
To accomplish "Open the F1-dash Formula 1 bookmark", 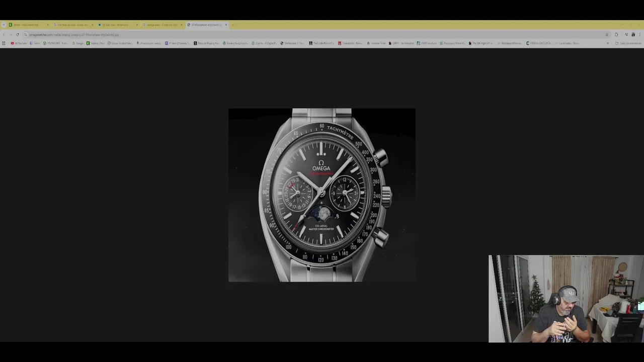I will [x=178, y=43].
